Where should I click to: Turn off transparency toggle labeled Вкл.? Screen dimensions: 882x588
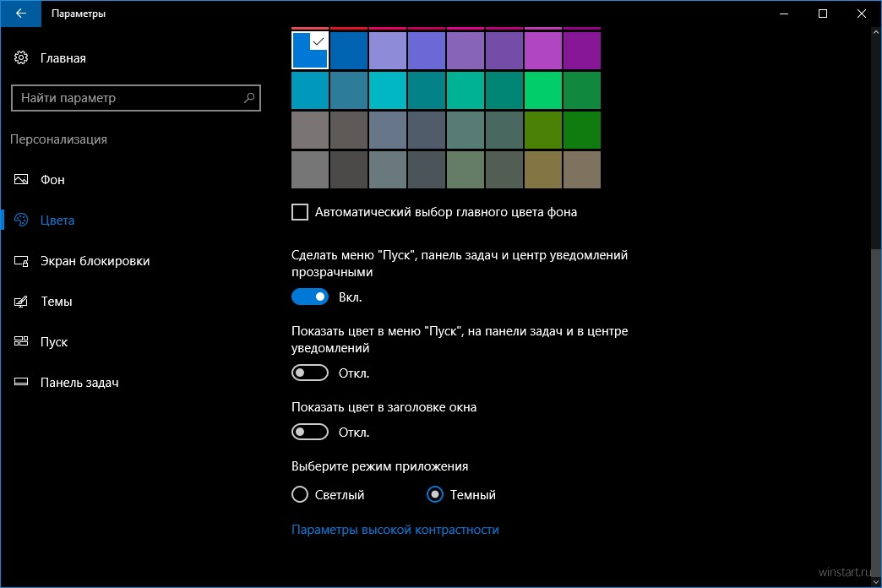point(310,297)
